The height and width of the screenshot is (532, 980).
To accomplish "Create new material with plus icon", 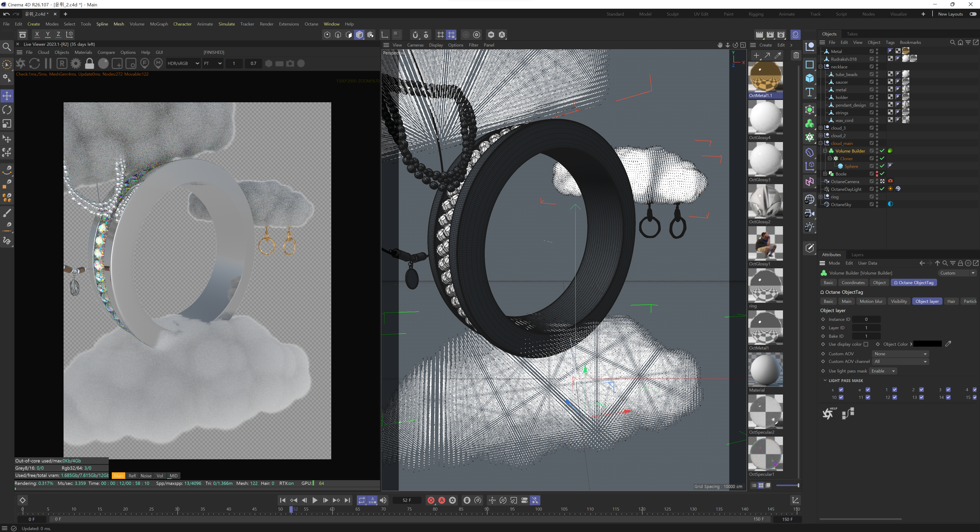I will click(756, 56).
